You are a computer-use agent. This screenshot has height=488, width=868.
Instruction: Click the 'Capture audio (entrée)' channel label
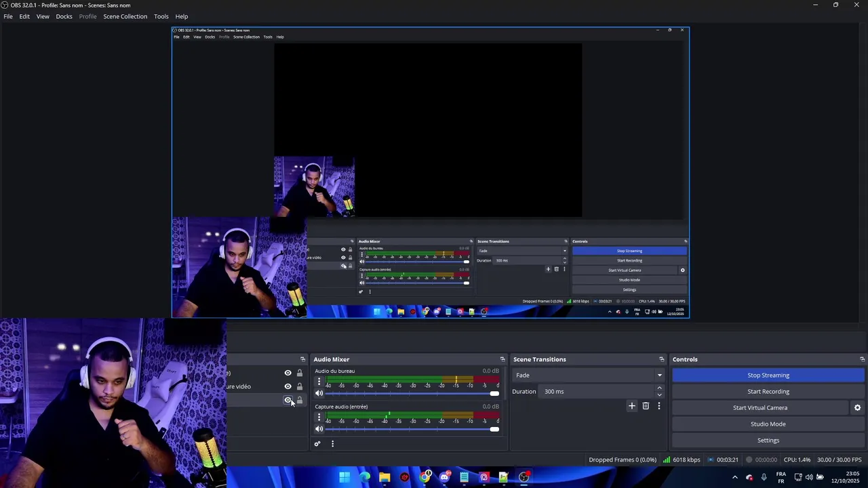pyautogui.click(x=341, y=407)
